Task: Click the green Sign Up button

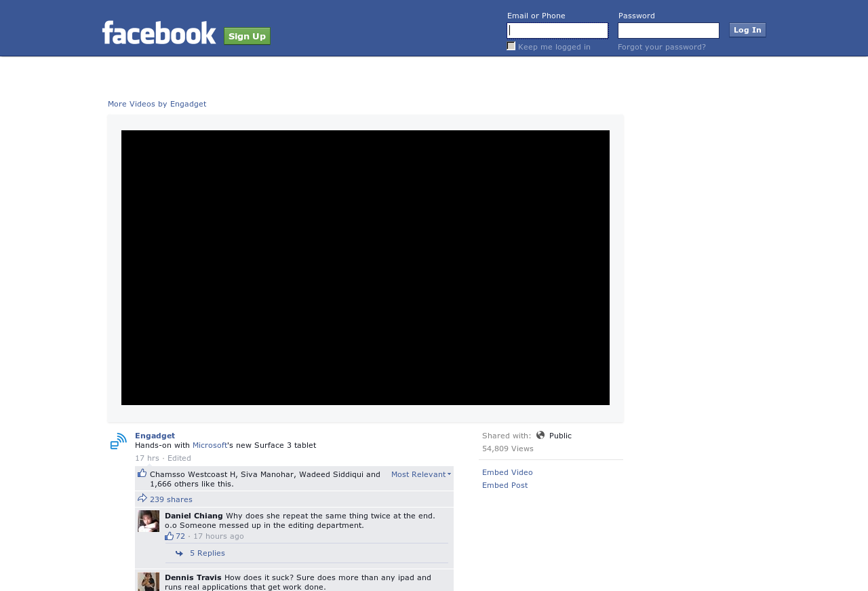Action: tap(248, 36)
